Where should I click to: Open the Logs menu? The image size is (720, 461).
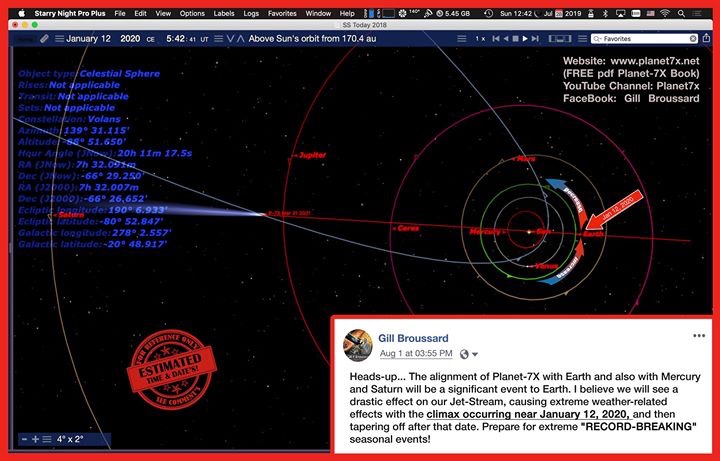[x=251, y=13]
